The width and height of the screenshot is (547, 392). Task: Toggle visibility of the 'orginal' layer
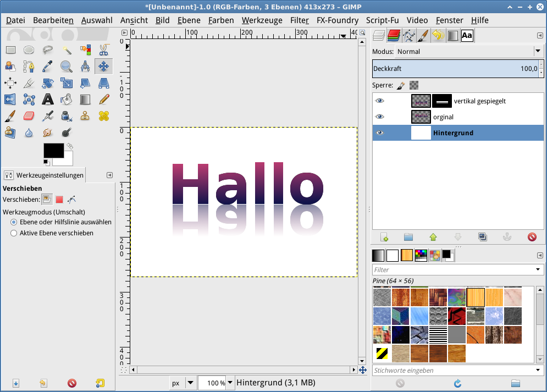(380, 117)
